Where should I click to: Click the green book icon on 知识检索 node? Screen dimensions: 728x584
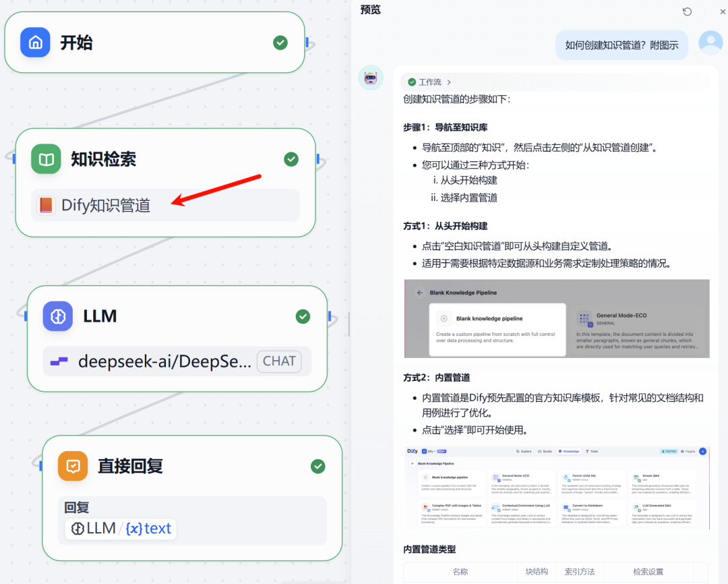[x=46, y=159]
